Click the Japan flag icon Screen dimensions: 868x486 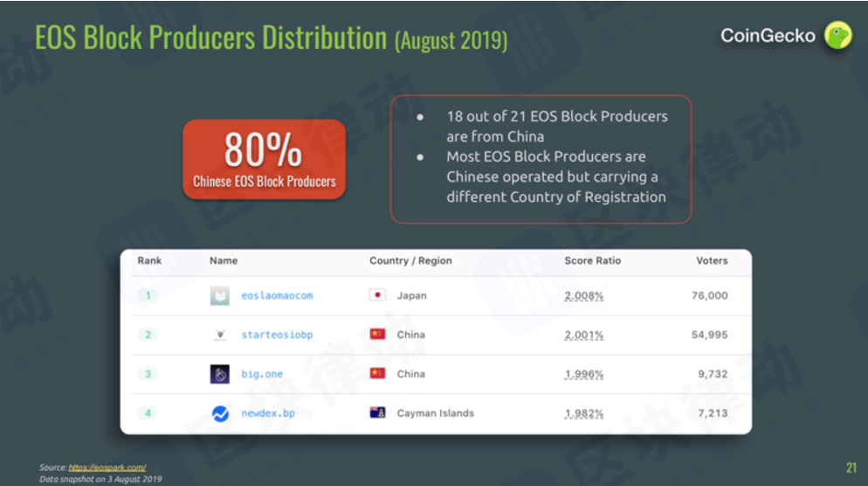tap(377, 295)
